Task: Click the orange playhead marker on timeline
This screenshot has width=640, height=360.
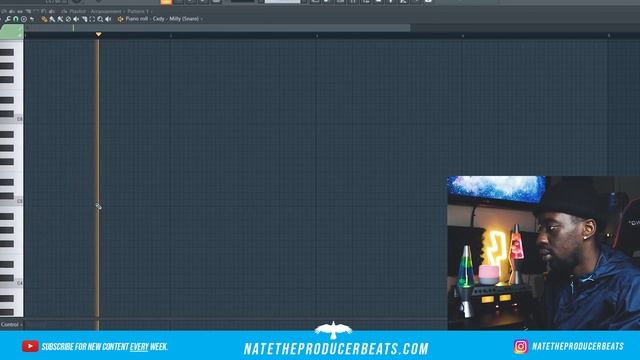Action: tap(98, 35)
